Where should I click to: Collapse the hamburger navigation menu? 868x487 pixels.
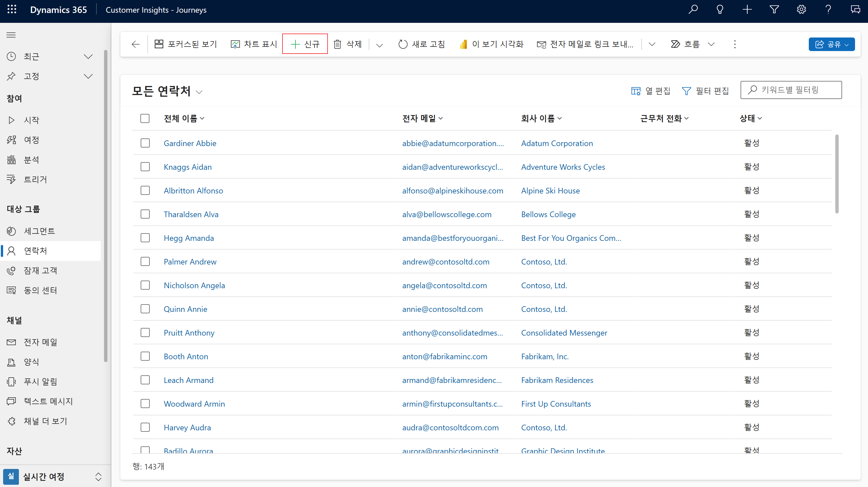coord(11,35)
